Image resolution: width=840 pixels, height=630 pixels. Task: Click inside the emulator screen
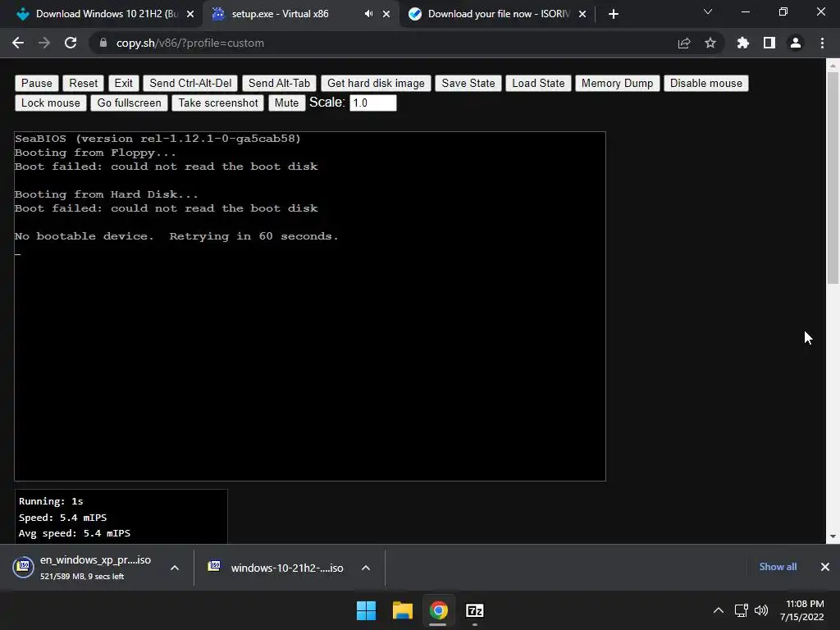310,307
